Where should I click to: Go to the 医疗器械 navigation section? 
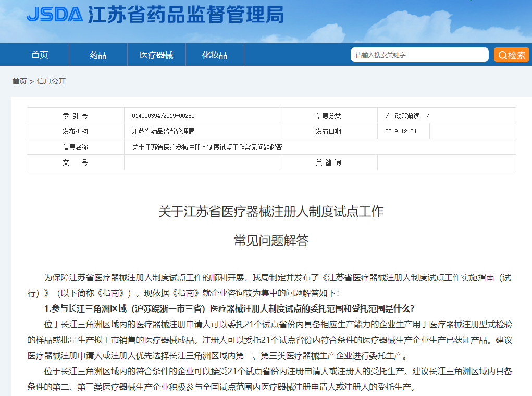[156, 55]
